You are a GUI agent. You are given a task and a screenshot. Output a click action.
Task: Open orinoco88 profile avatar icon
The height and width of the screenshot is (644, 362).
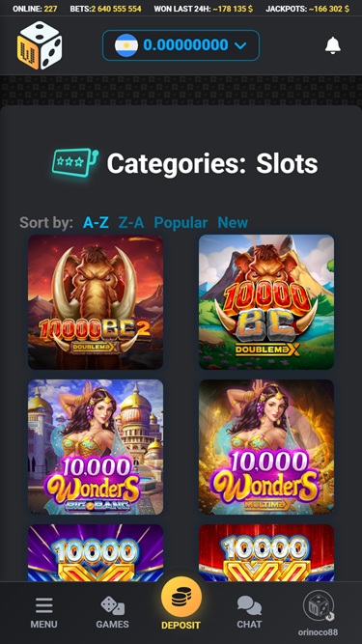319,605
